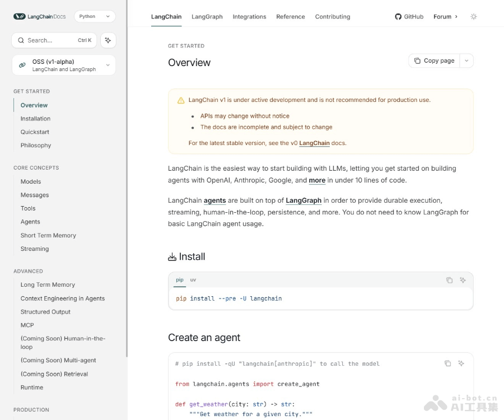Expand the Copy page options chevron
The image size is (504, 420).
(466, 60)
